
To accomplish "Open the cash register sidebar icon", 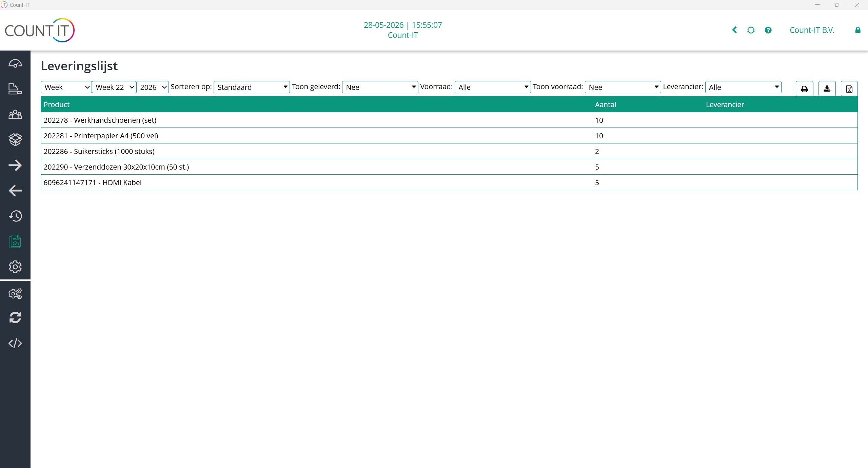I will (x=15, y=89).
